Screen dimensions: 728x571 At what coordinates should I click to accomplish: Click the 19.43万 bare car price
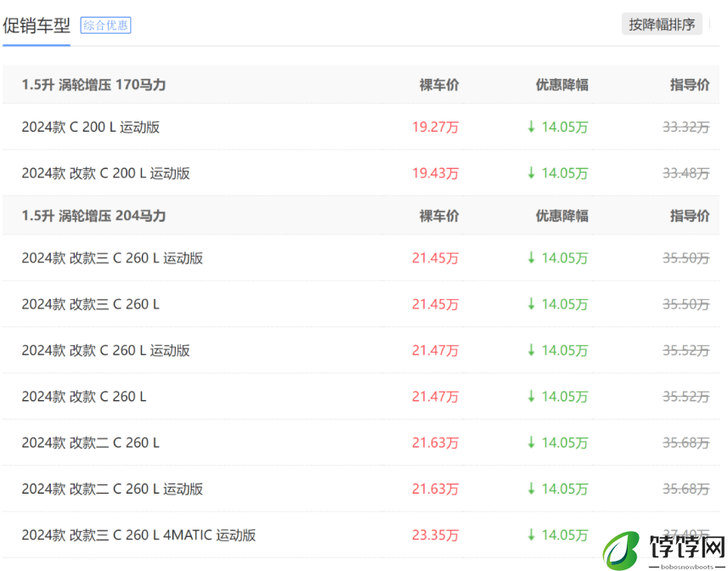(435, 173)
